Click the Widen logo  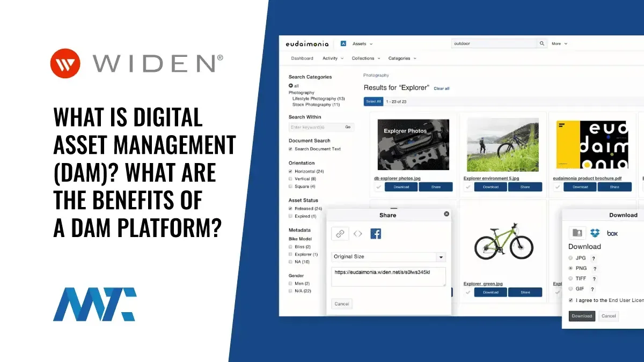coord(137,63)
